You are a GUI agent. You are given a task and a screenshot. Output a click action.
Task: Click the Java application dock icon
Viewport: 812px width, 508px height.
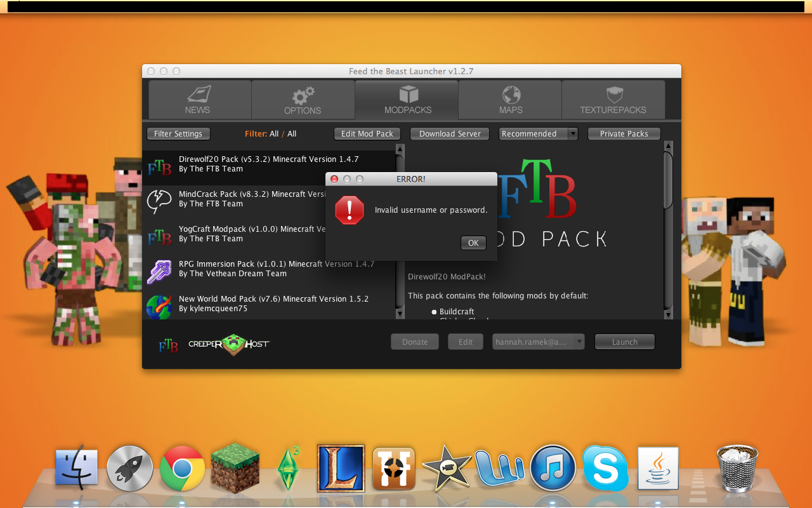(658, 469)
